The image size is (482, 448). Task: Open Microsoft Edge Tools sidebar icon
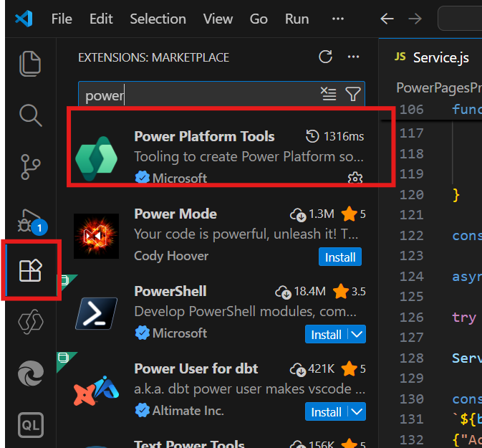point(29,373)
